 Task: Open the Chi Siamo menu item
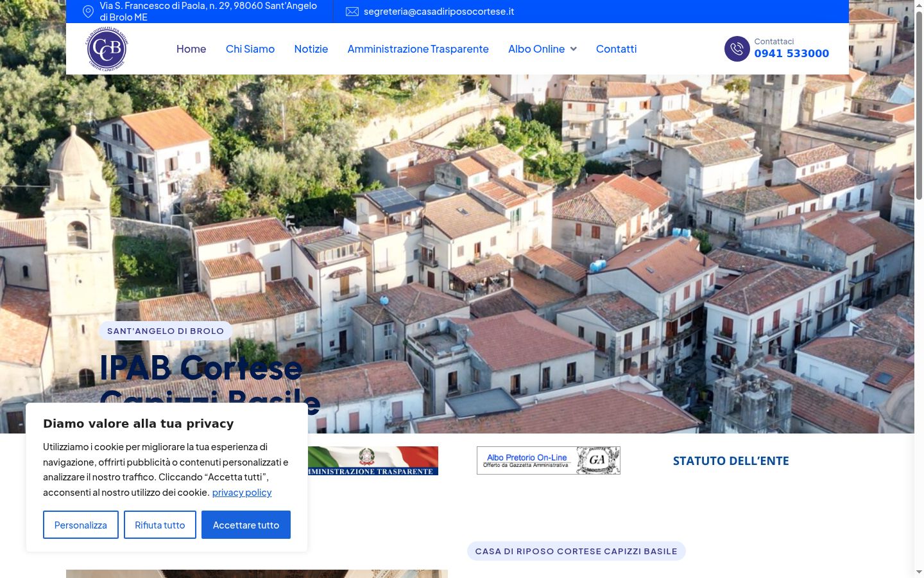click(250, 49)
